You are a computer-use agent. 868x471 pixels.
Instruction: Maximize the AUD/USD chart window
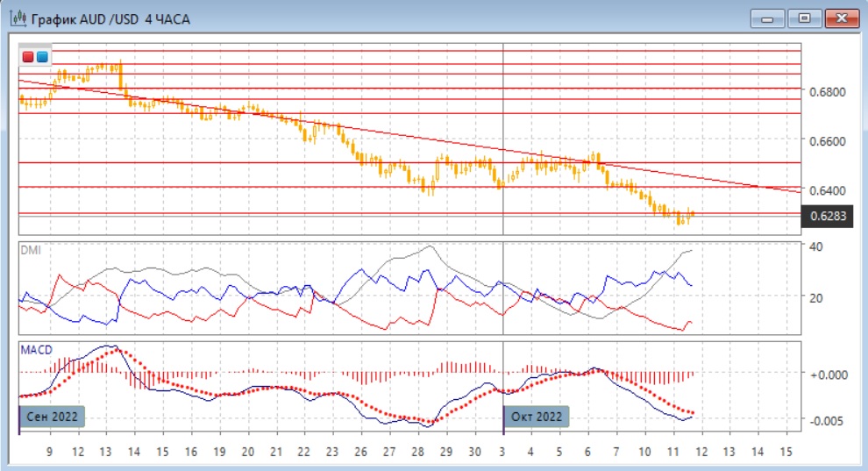pos(802,18)
